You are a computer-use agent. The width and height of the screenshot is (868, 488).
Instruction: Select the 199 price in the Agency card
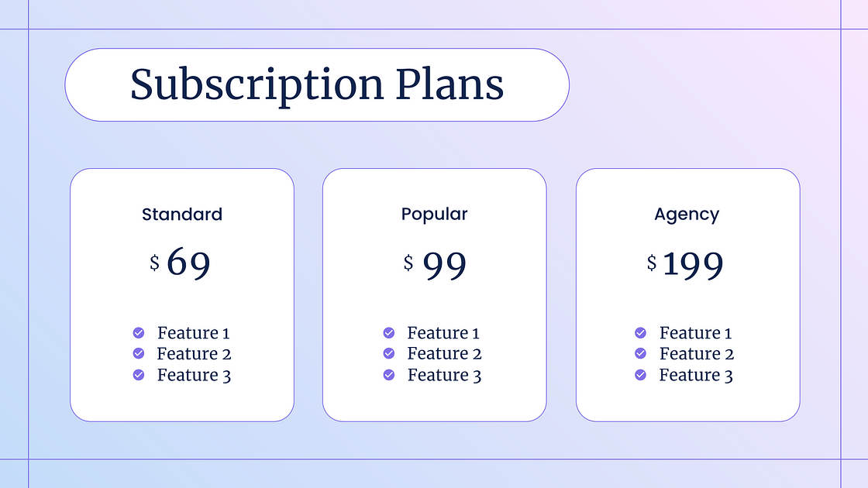(693, 266)
